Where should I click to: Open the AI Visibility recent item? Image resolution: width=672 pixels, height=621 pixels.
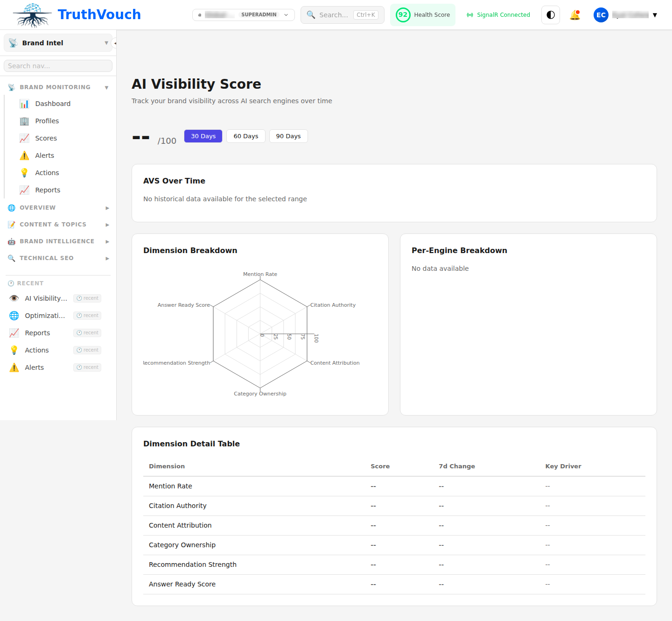tap(46, 298)
